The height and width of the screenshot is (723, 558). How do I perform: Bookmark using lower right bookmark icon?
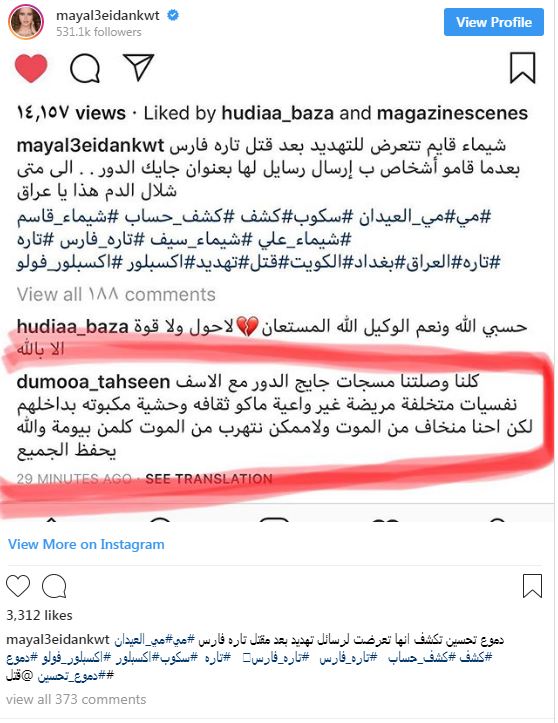pos(532,586)
